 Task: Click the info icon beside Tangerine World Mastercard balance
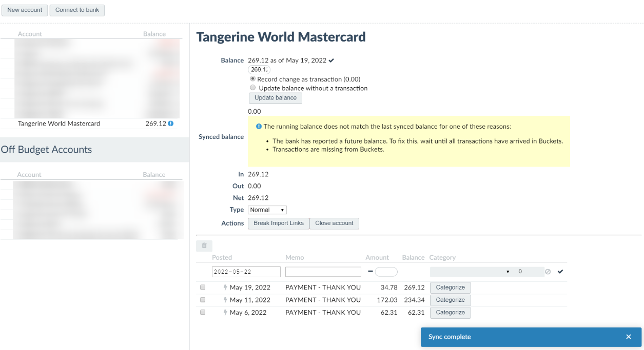(x=171, y=123)
